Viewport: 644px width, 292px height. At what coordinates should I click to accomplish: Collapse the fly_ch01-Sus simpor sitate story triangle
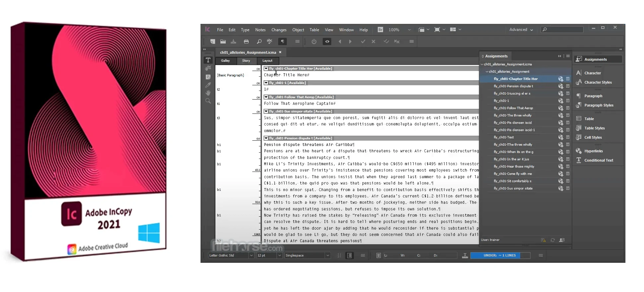click(266, 111)
